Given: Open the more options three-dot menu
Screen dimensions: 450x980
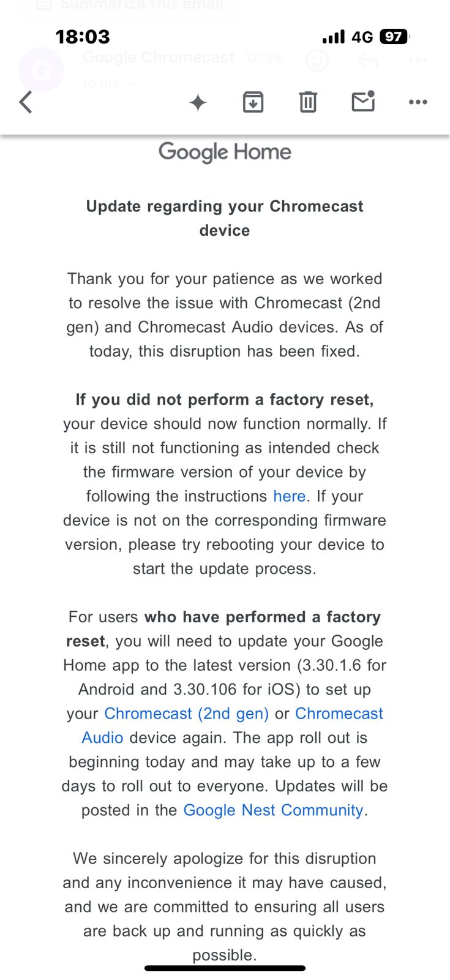Looking at the screenshot, I should [418, 102].
